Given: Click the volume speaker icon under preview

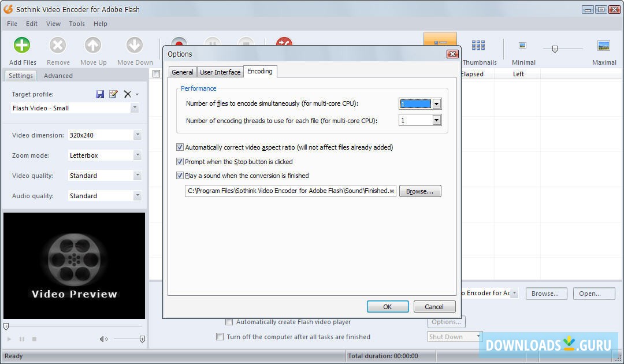Looking at the screenshot, I should click(103, 339).
